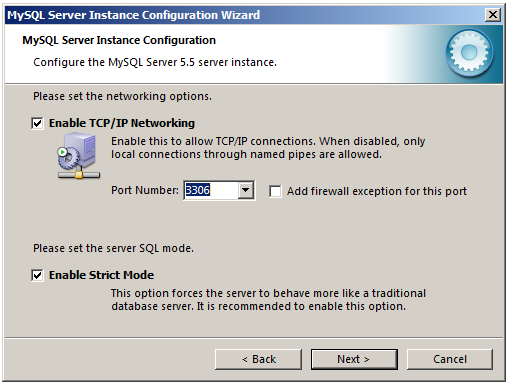Click the Add firewall exception label text
The height and width of the screenshot is (383, 508).
click(377, 192)
